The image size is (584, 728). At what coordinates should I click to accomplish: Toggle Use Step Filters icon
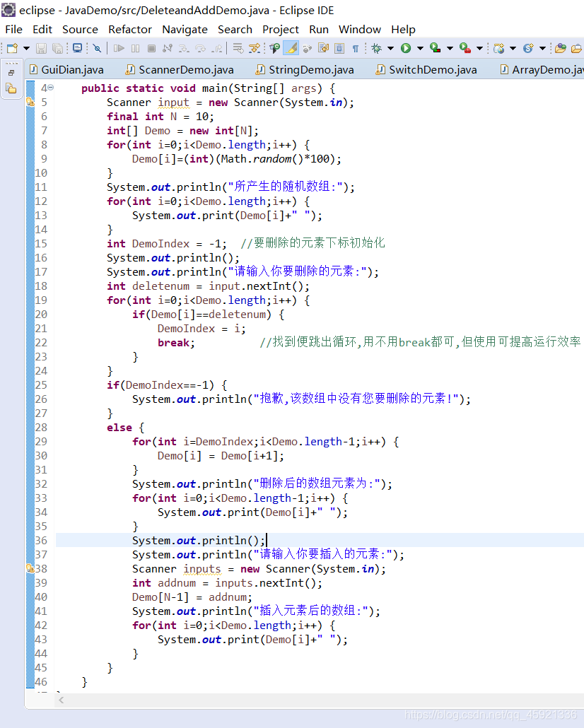pos(255,48)
